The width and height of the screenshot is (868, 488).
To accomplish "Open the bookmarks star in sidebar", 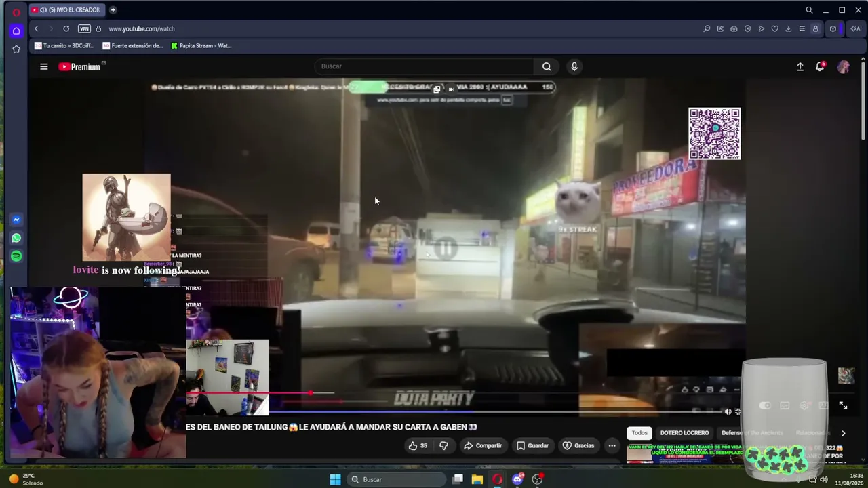I will point(16,49).
